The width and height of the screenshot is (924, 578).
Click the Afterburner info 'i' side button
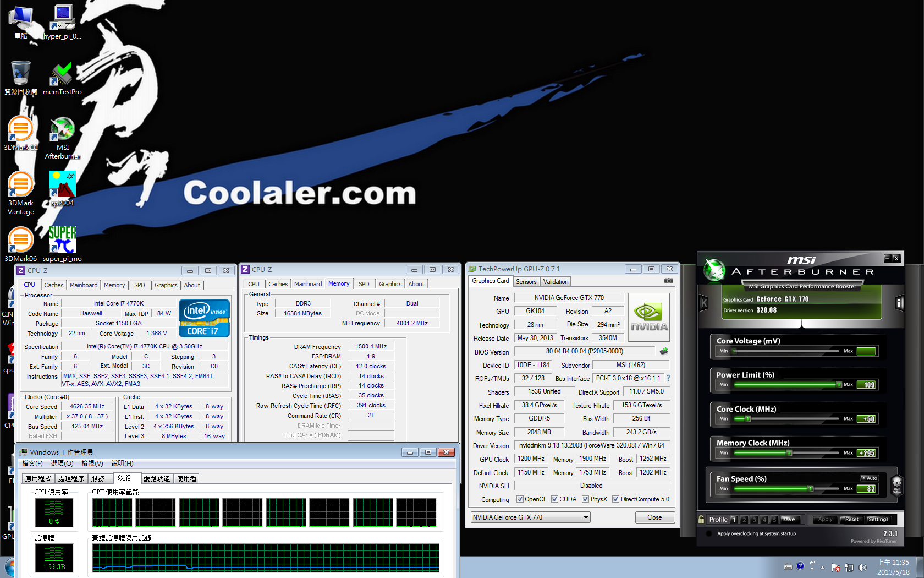899,303
